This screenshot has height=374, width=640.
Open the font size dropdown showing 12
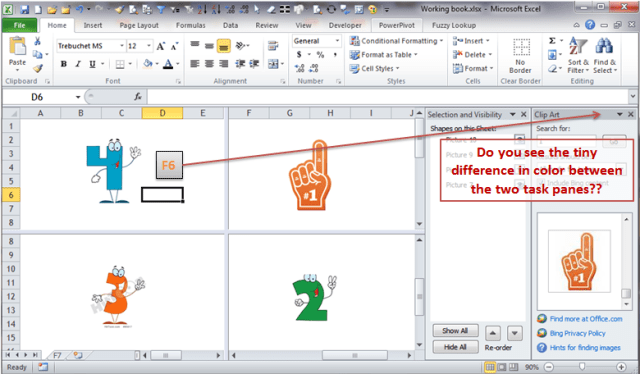tap(149, 46)
